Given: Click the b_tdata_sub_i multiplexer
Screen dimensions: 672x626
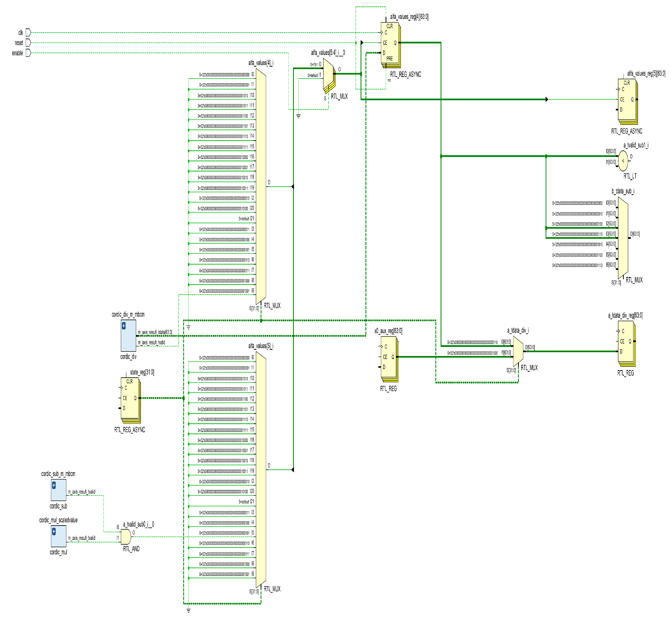Looking at the screenshot, I should click(x=623, y=238).
